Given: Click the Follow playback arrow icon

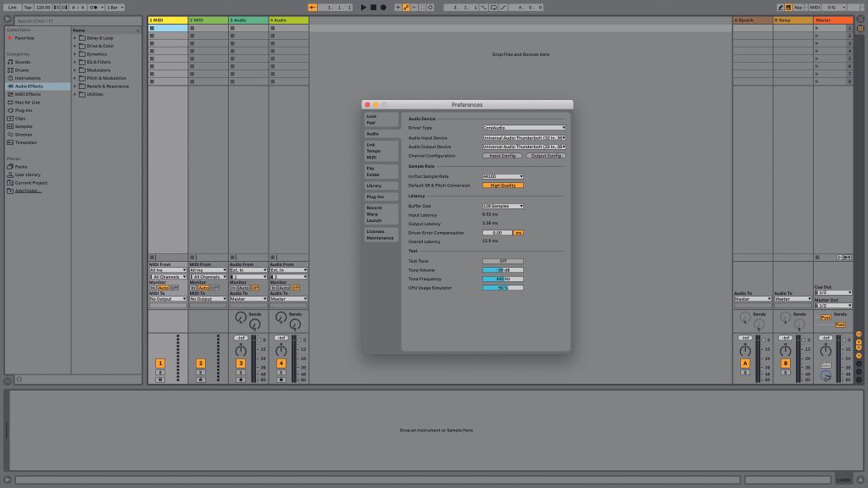Looking at the screenshot, I should [312, 5].
